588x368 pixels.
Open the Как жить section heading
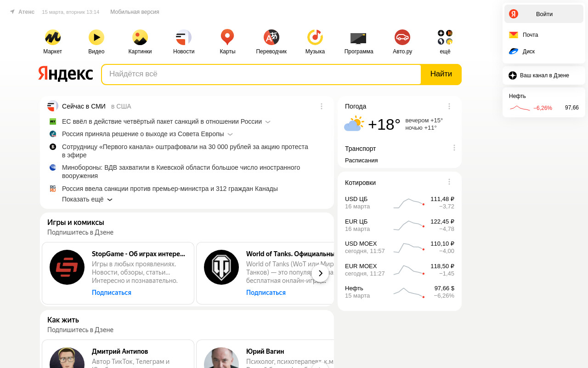[63, 320]
